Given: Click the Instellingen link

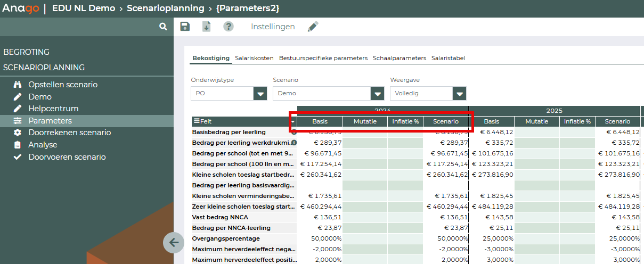Looking at the screenshot, I should (x=273, y=27).
